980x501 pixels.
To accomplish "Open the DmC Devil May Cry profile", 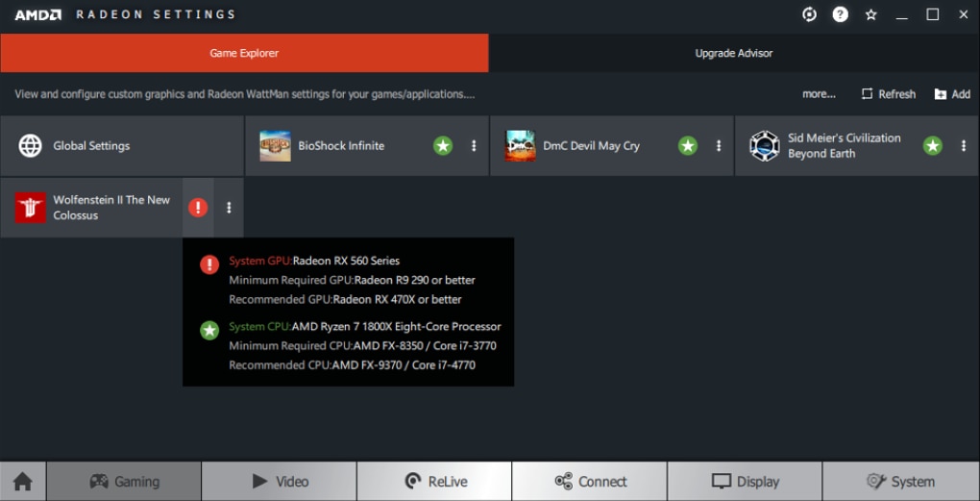I will pos(612,146).
